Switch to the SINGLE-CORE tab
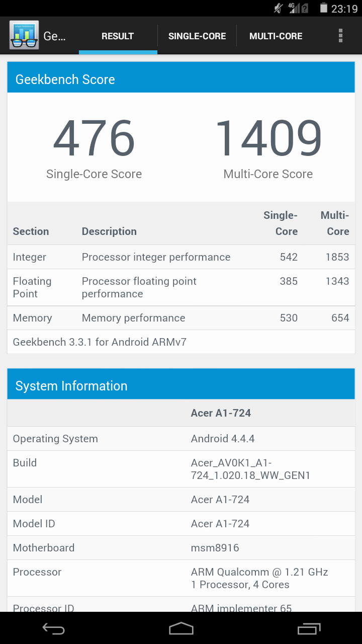Image resolution: width=362 pixels, height=644 pixels. pos(197,36)
